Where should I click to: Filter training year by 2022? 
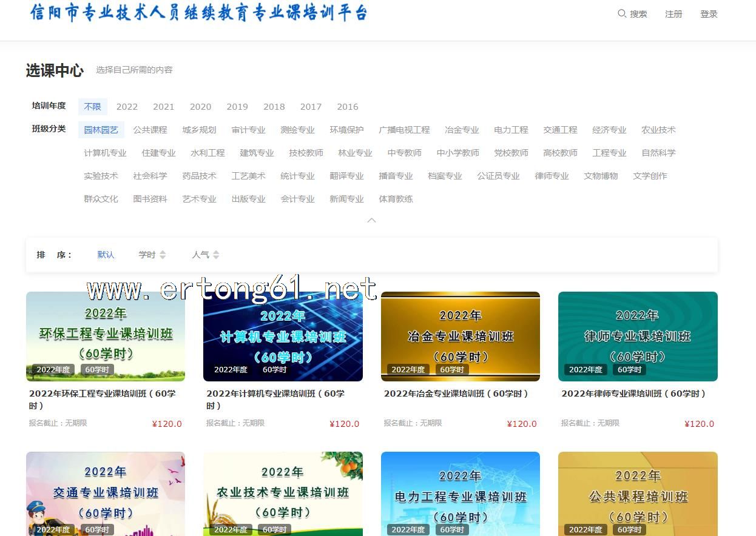point(127,107)
